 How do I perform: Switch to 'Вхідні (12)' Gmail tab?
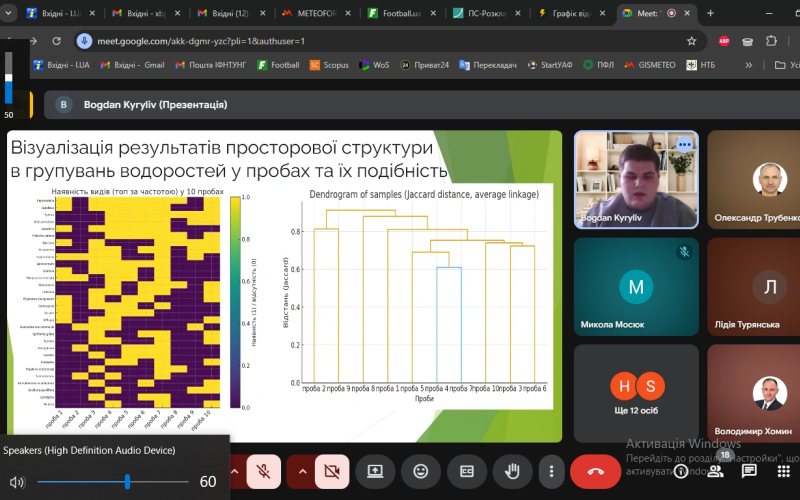tap(231, 13)
